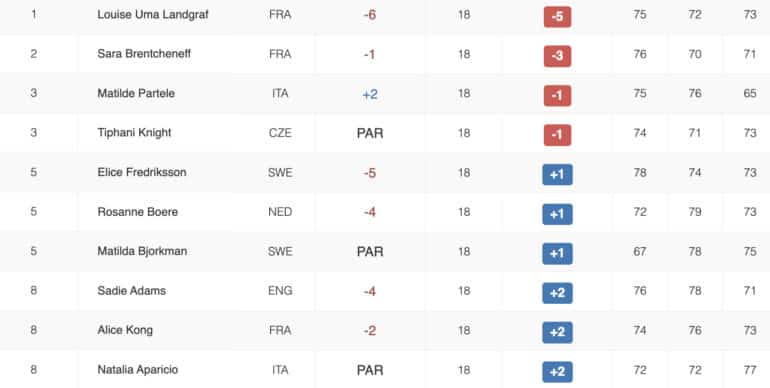Click the 65 round score
This screenshot has width=770, height=388.
tap(749, 93)
